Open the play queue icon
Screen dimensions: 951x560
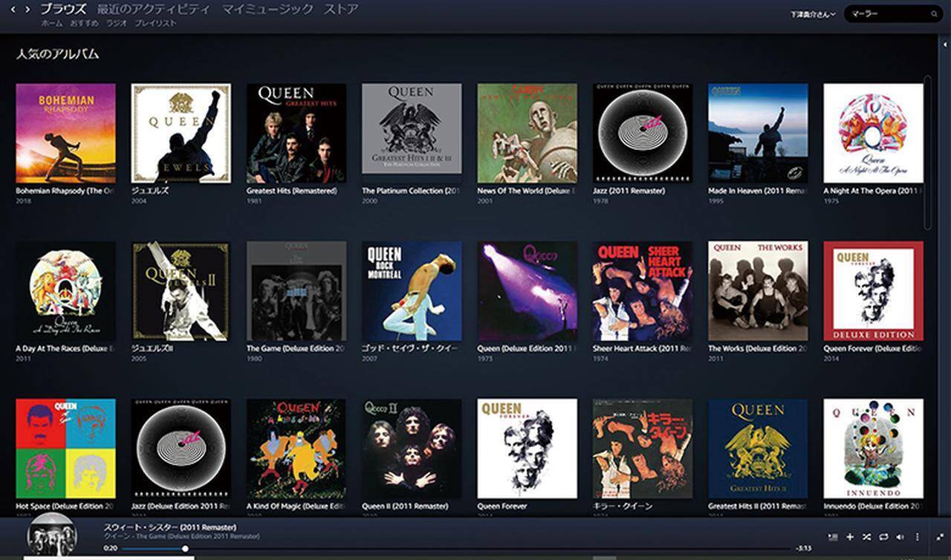click(x=833, y=536)
